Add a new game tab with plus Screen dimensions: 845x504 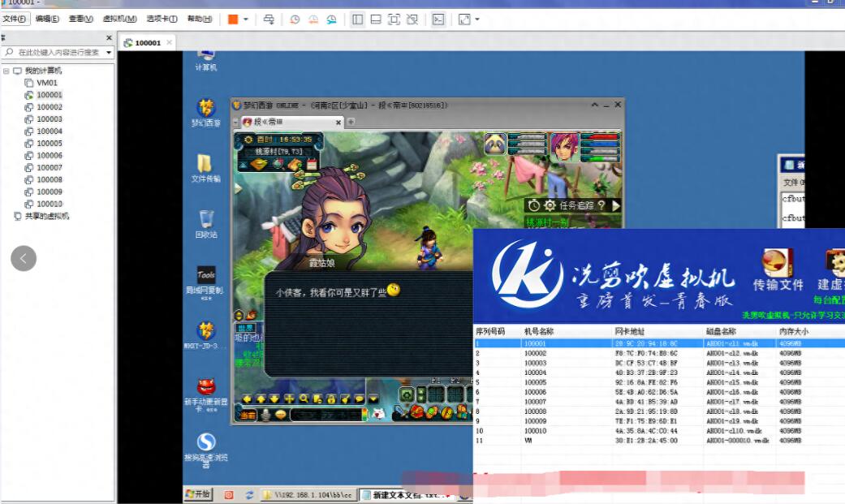[x=351, y=123]
